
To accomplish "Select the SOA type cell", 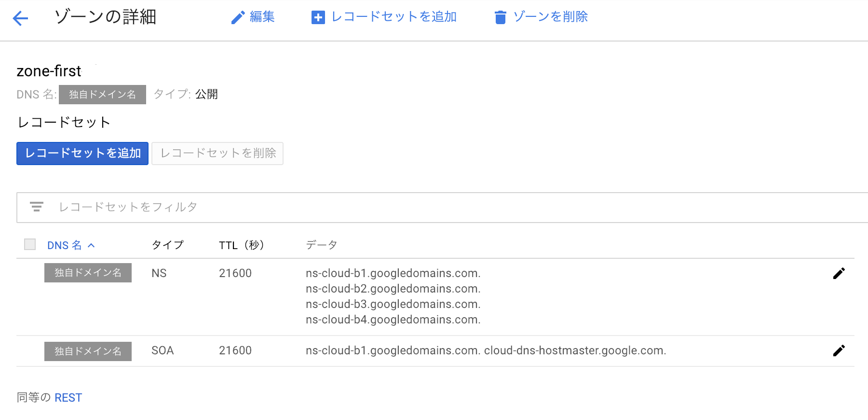I will point(163,350).
